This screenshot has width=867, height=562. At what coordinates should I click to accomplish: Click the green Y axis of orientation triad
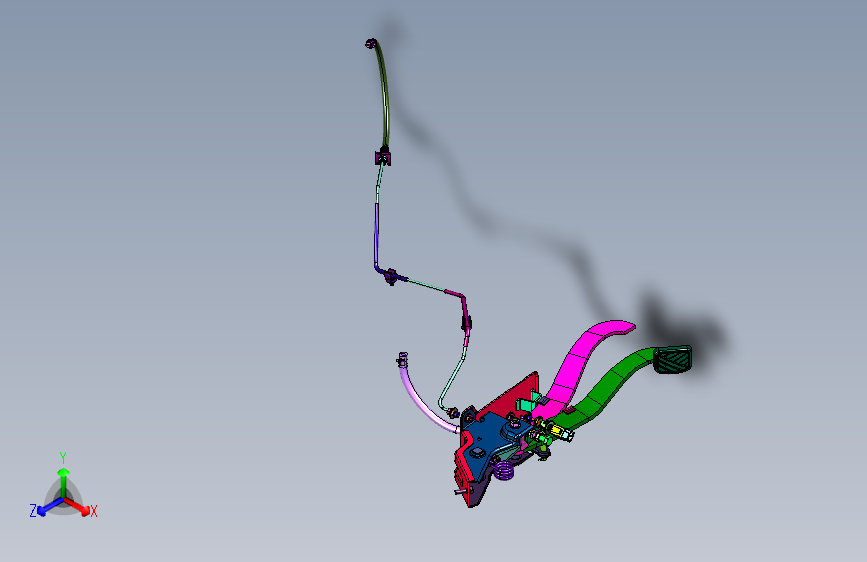[64, 483]
